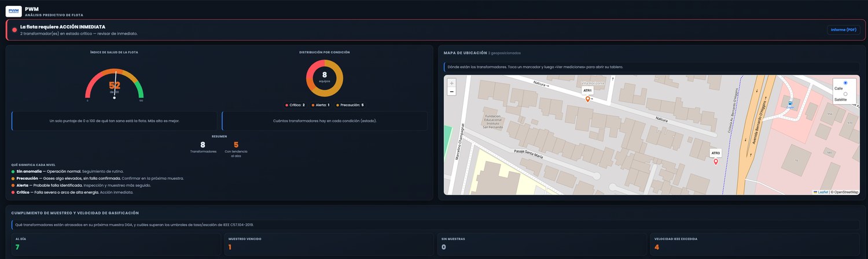
Task: Click the red critical alert dot
Action: (x=14, y=30)
